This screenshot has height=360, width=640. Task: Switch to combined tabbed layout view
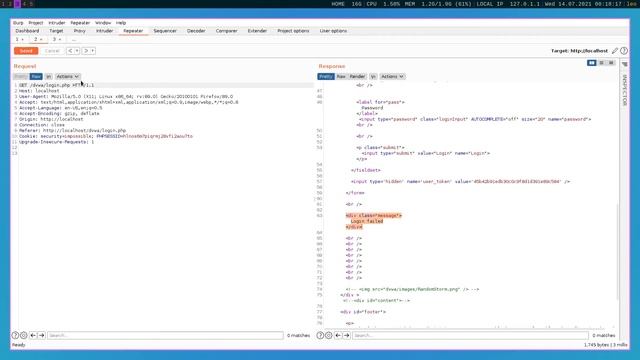coord(611,63)
